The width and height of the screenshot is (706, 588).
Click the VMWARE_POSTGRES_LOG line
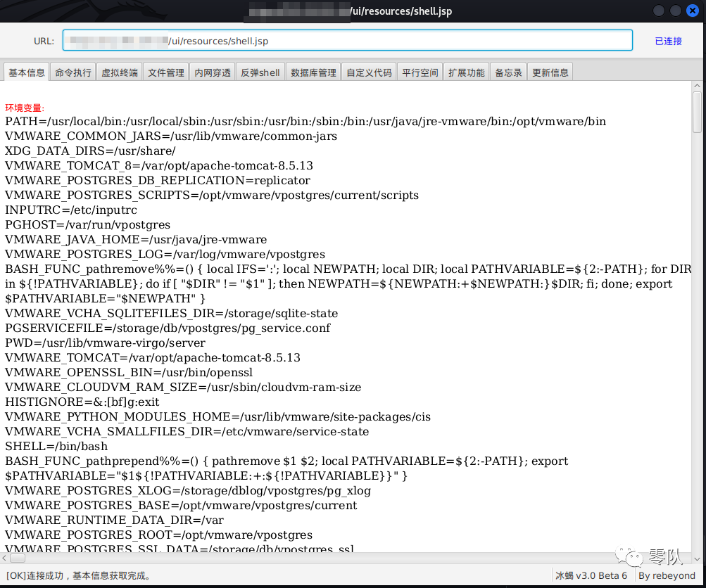[165, 254]
